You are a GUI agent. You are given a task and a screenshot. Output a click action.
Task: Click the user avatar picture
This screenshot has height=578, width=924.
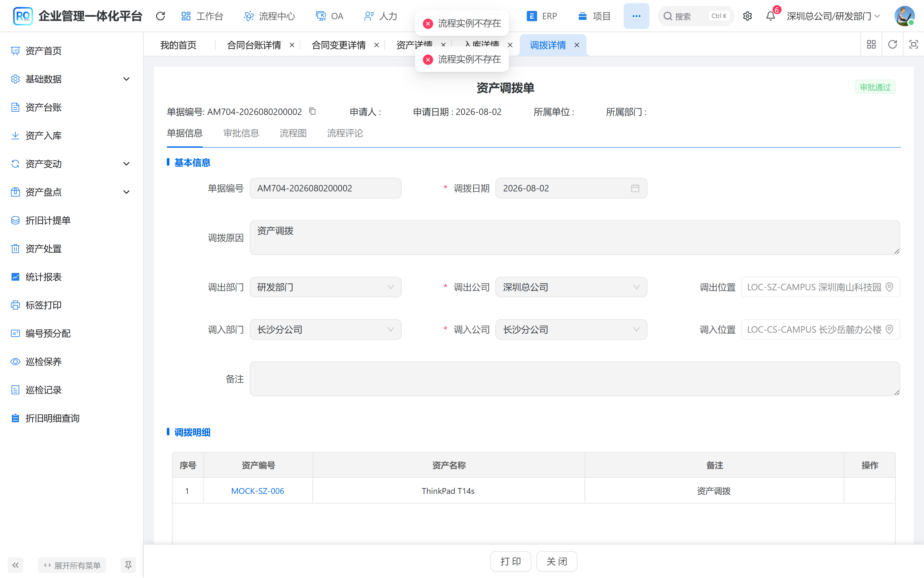point(904,16)
